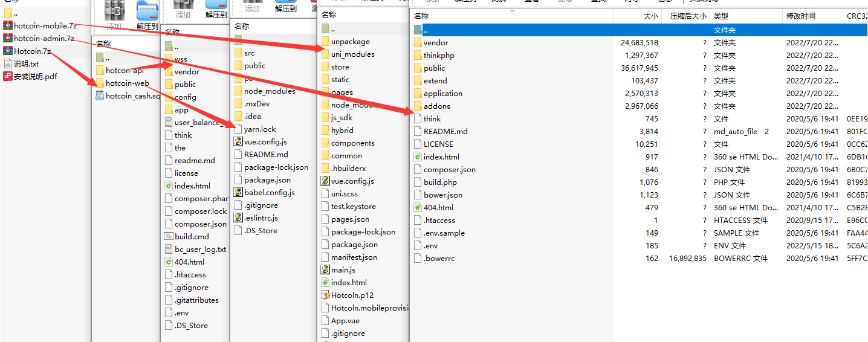The width and height of the screenshot is (868, 342).
Task: Select the .env.sample file icon
Action: (x=418, y=233)
